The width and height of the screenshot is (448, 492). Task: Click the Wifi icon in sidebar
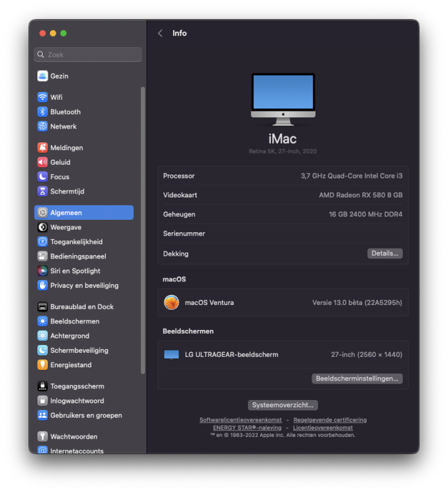pos(43,97)
